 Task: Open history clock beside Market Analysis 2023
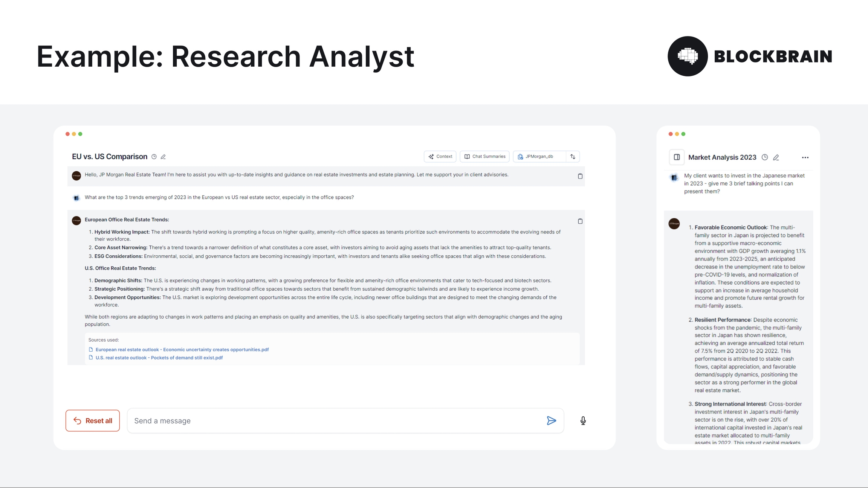tap(765, 157)
